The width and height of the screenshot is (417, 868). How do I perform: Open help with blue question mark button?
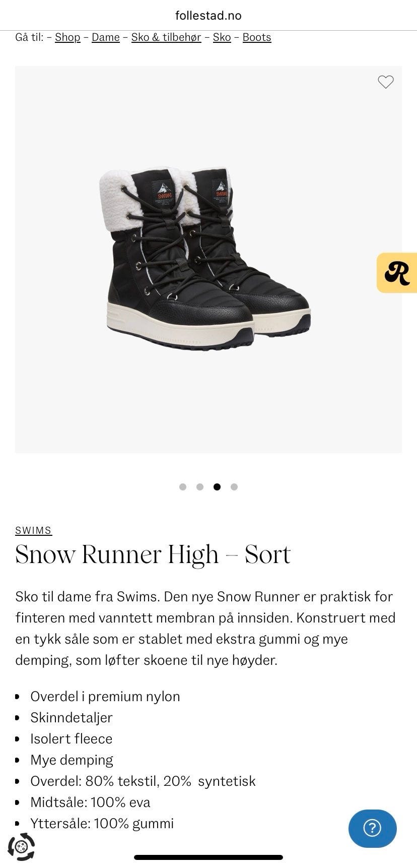[x=372, y=828]
